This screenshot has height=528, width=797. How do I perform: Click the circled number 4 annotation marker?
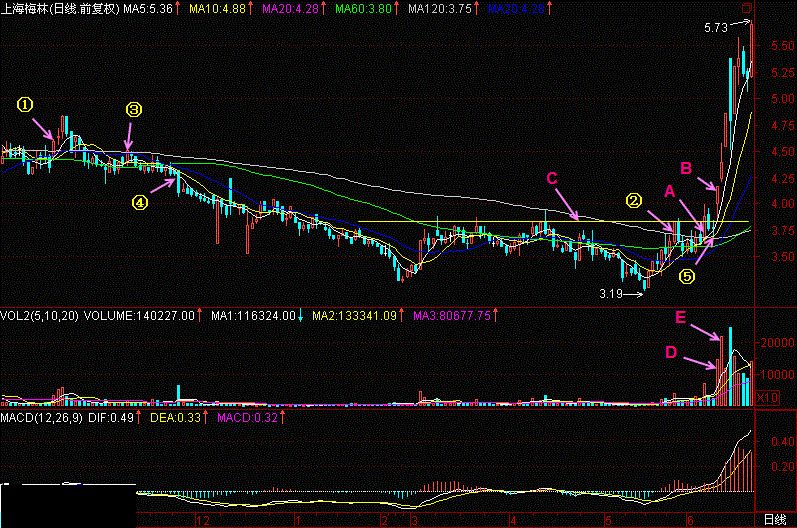tap(140, 202)
